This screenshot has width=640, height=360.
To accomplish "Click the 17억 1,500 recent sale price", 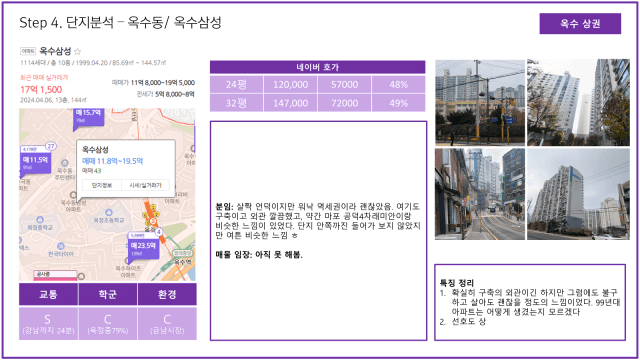I will [41, 89].
